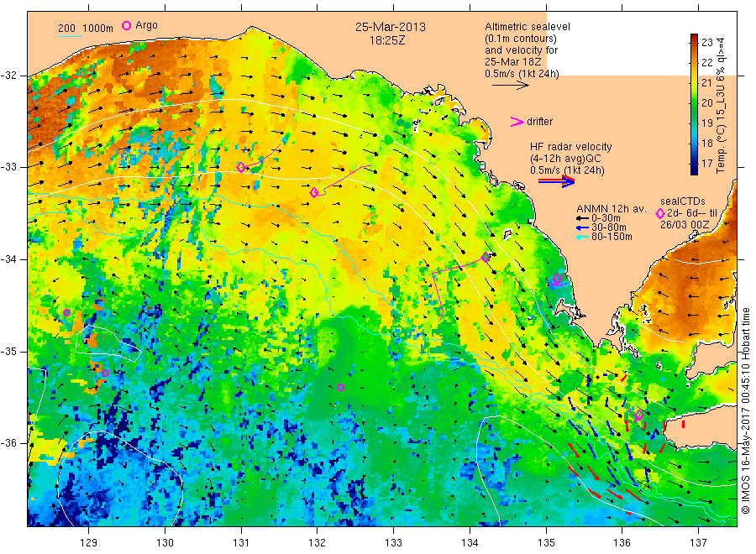Image resolution: width=756 pixels, height=554 pixels.
Task: Select the sealCTD diamond near 131E, 33S
Action: click(241, 167)
